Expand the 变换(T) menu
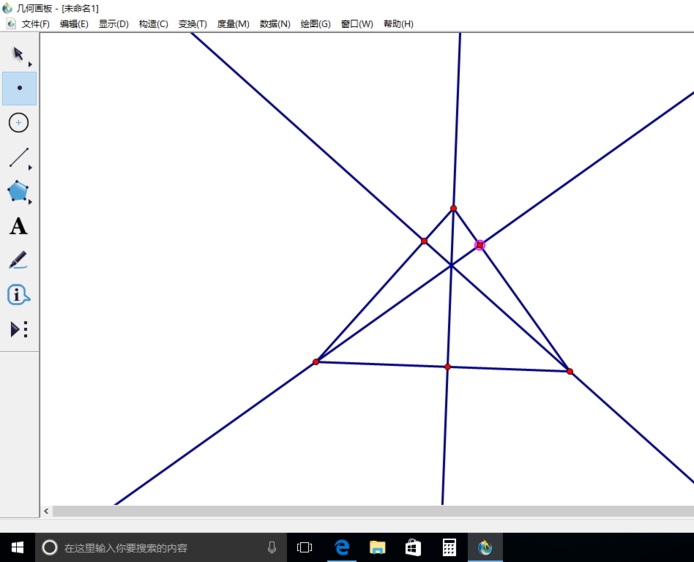 click(x=193, y=24)
